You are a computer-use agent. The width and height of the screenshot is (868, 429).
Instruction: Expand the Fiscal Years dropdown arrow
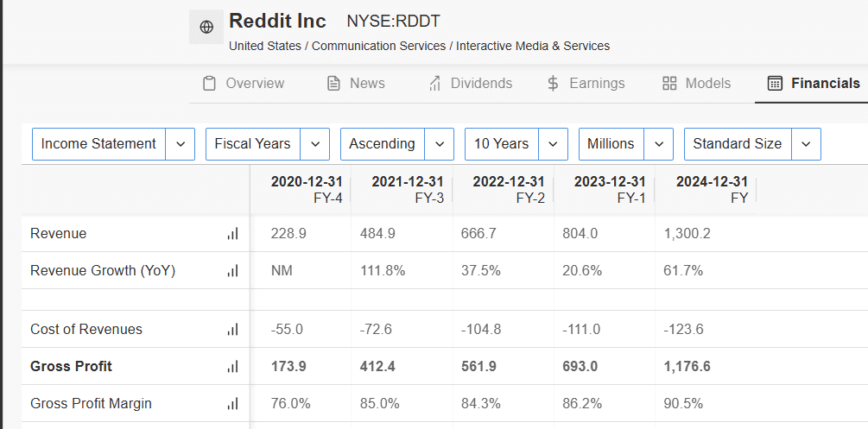tap(315, 144)
